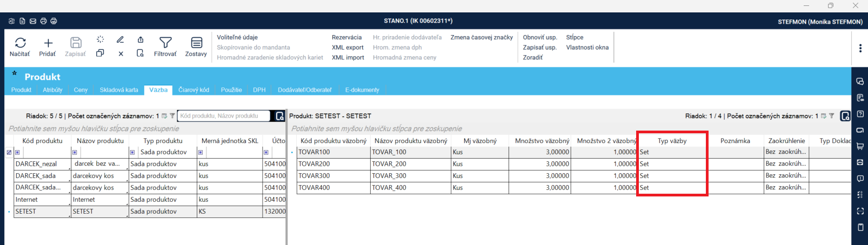Open the Zostavy reports icon
The width and height of the screenshot is (868, 245).
pos(196,43)
